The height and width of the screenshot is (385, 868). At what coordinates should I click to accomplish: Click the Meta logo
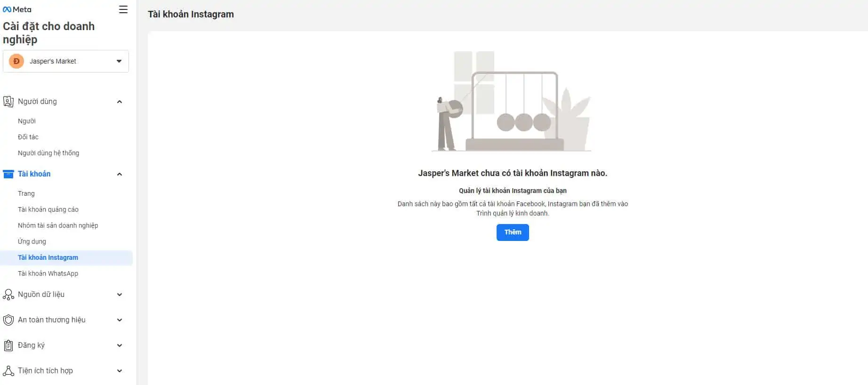(17, 9)
